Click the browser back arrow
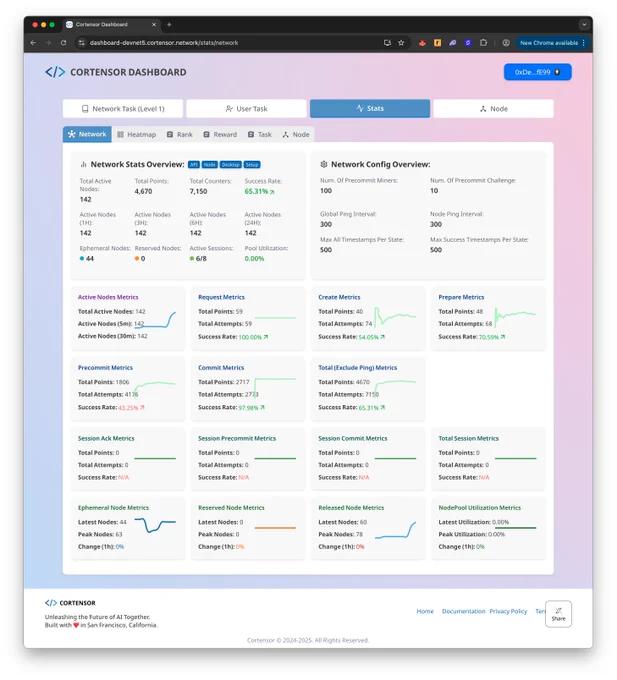 [x=33, y=42]
